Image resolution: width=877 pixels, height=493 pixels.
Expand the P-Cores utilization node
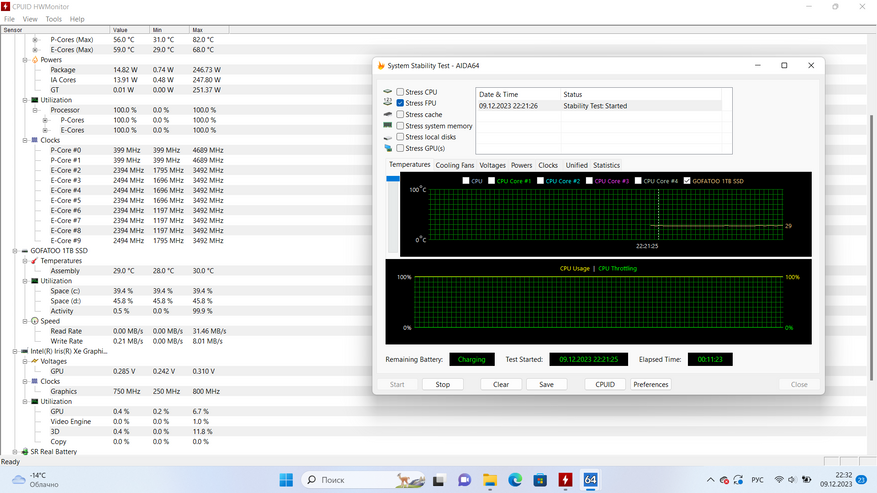[x=44, y=120]
